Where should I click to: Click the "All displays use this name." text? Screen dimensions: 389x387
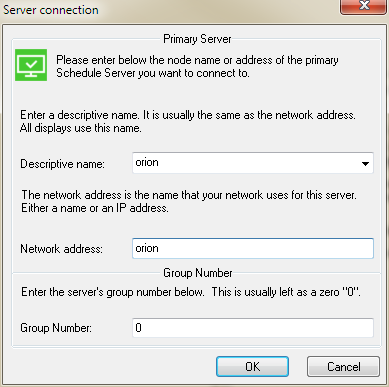pyautogui.click(x=81, y=128)
